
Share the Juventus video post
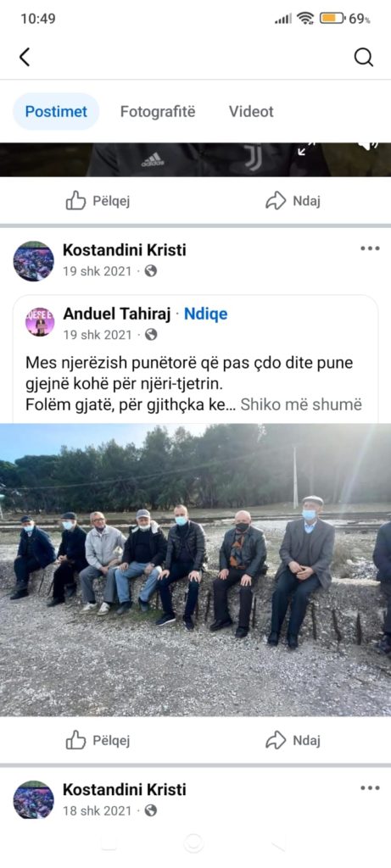tap(293, 200)
